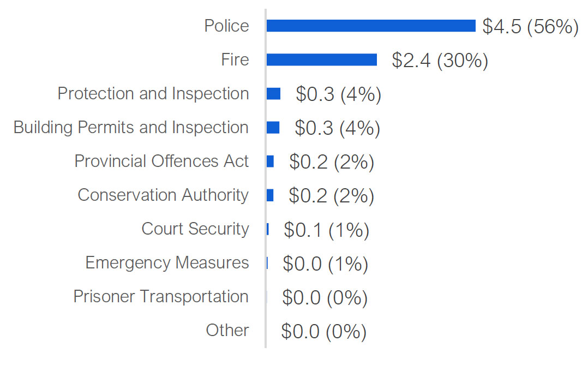Click the Police bar in the chart

pyautogui.click(x=371, y=26)
